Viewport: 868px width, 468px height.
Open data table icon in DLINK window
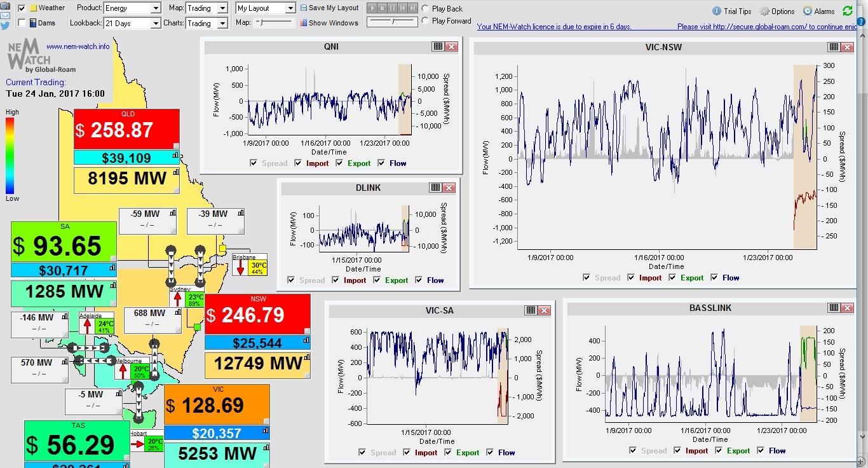point(435,188)
